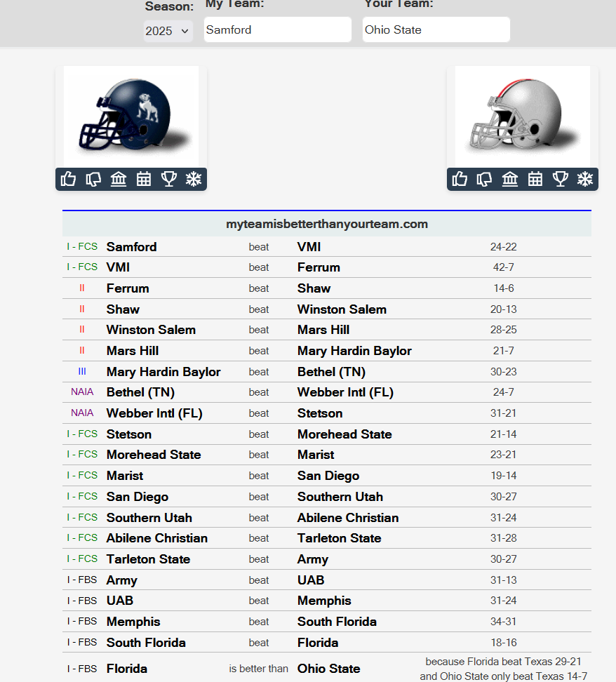Click the 19-14 score
The image size is (616, 682).
[503, 476]
